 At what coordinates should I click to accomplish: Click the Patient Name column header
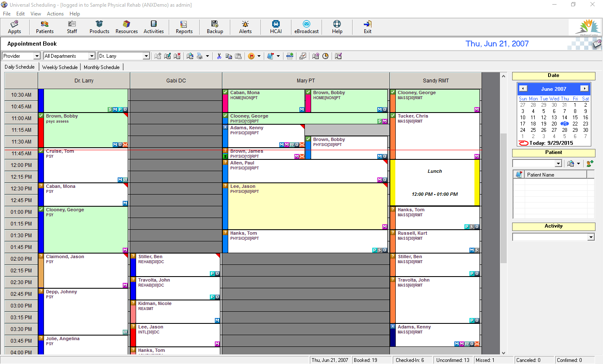tap(555, 175)
